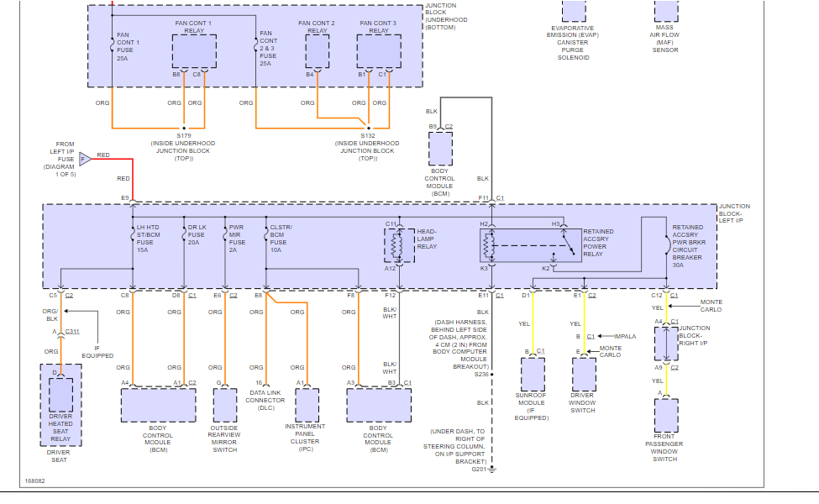Select the Driver Window Switch box
The height and width of the screenshot is (504, 819).
coord(584,374)
